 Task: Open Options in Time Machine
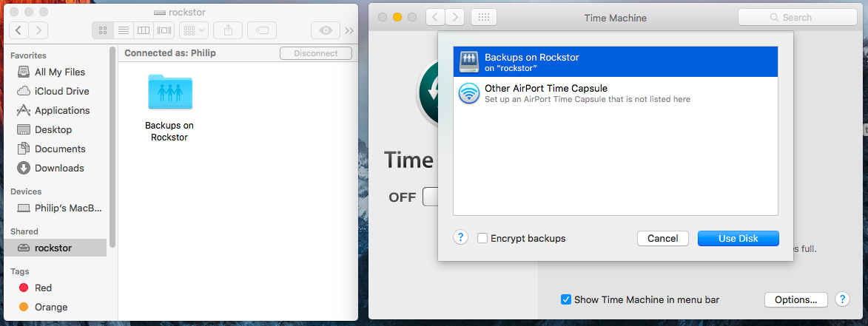(x=795, y=299)
